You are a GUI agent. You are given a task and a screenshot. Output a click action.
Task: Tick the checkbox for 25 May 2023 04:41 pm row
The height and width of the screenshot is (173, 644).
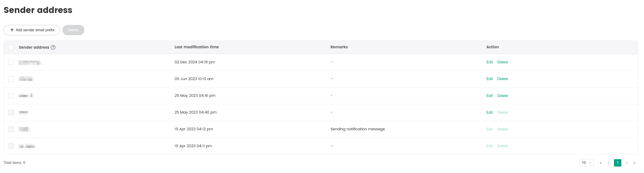click(11, 96)
